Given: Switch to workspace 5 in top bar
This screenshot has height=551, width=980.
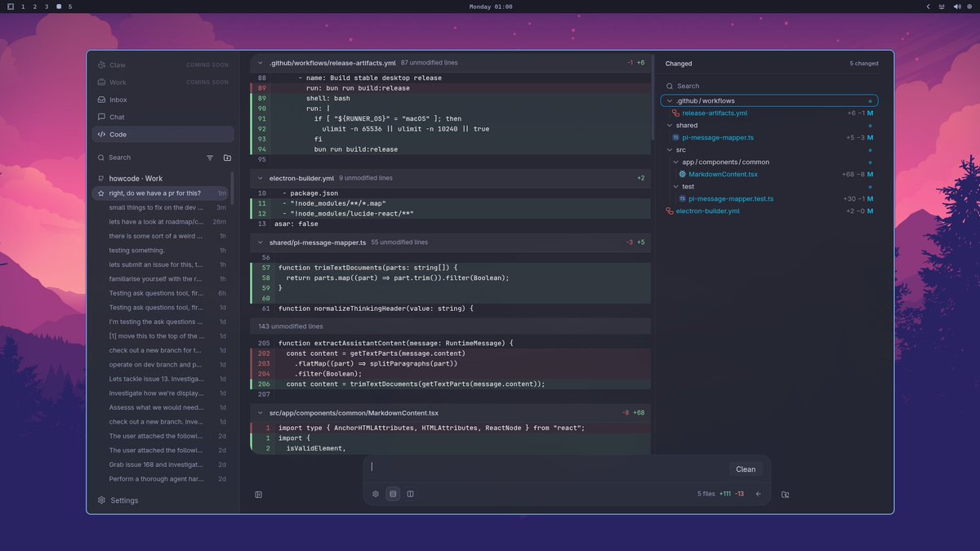Looking at the screenshot, I should click(x=70, y=7).
